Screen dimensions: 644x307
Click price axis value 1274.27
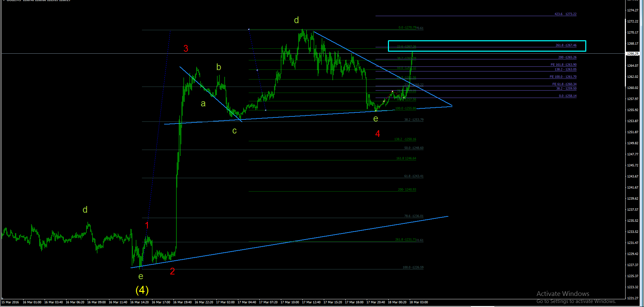coord(633,10)
